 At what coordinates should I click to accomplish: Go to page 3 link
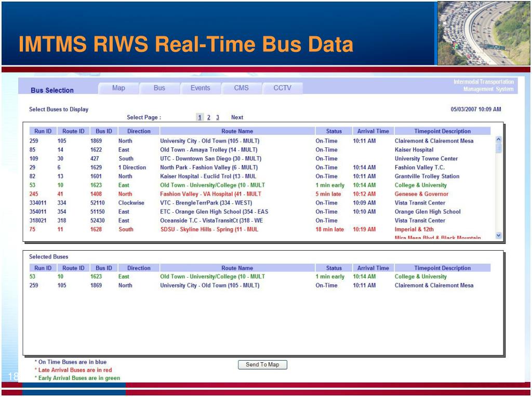(x=218, y=117)
